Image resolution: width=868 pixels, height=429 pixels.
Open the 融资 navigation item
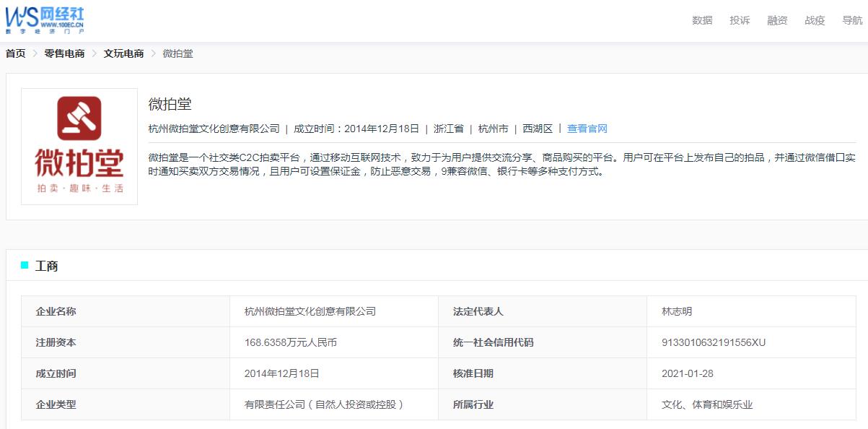point(776,20)
